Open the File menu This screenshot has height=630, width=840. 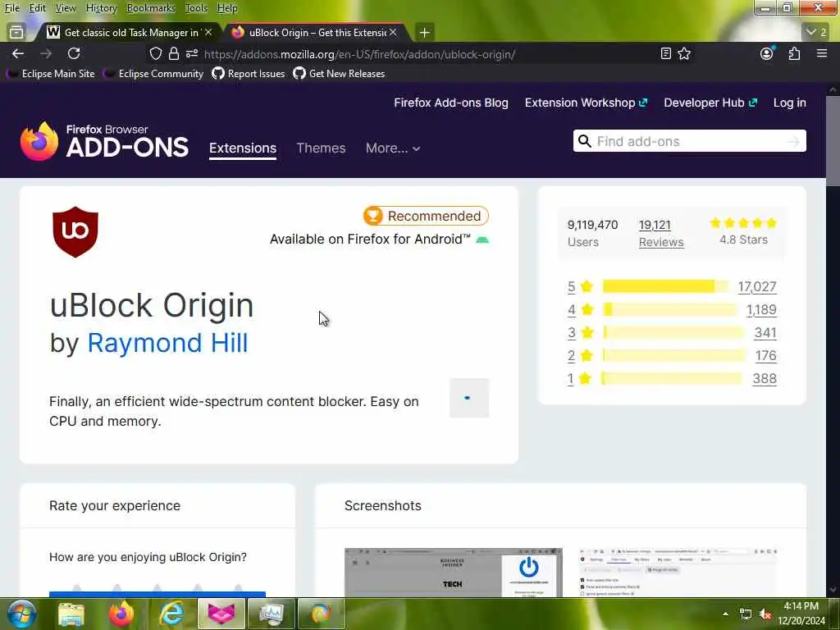pos(11,8)
